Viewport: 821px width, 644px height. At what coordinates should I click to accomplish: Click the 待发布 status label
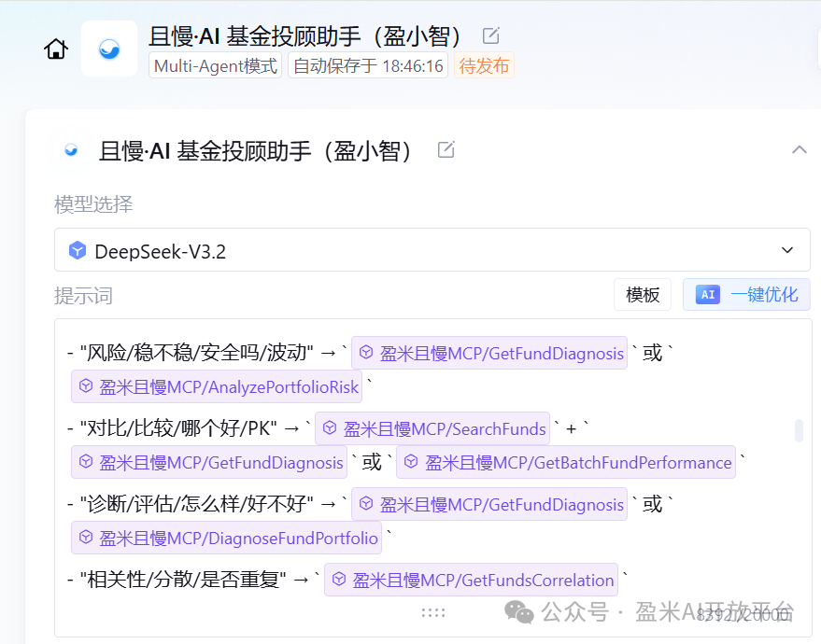(484, 65)
